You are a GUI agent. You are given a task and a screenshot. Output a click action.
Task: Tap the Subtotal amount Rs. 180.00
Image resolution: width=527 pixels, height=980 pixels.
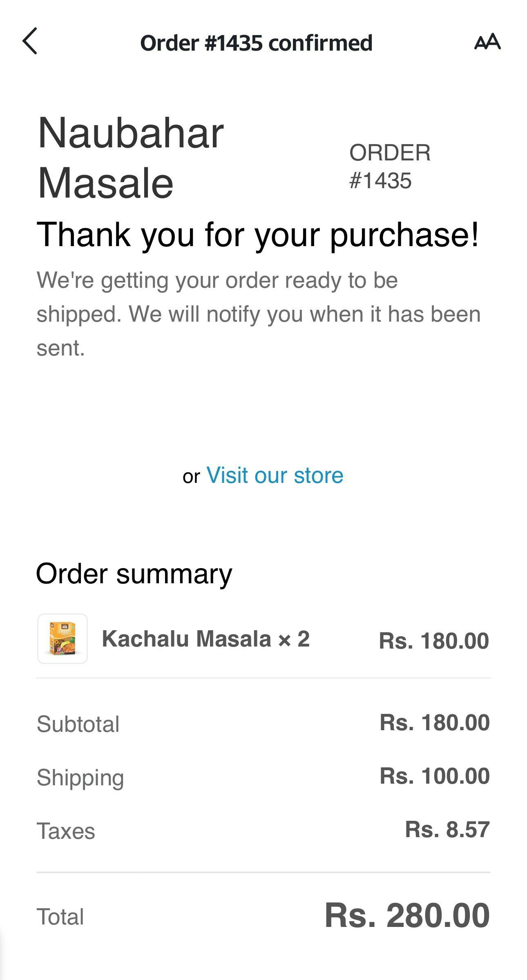[x=434, y=722]
